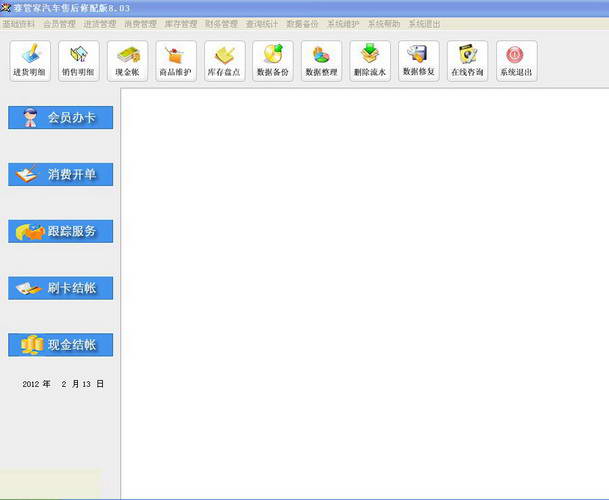
Task: Click the 跟踪服务 tracking service button
Action: tap(61, 231)
